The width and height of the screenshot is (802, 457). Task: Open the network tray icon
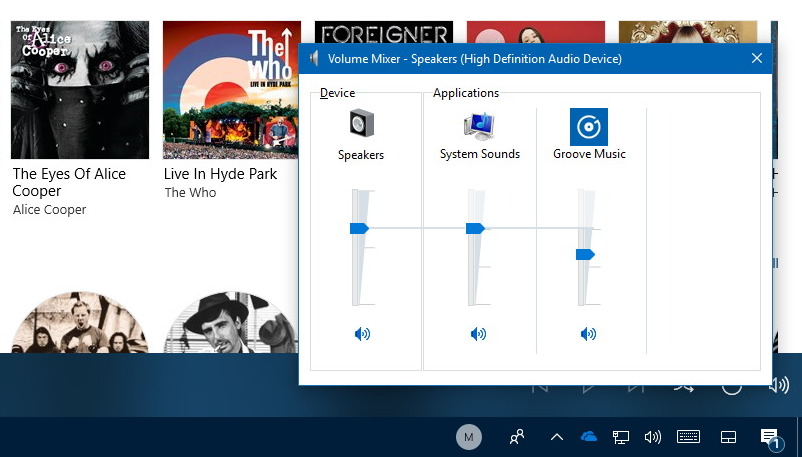(621, 437)
